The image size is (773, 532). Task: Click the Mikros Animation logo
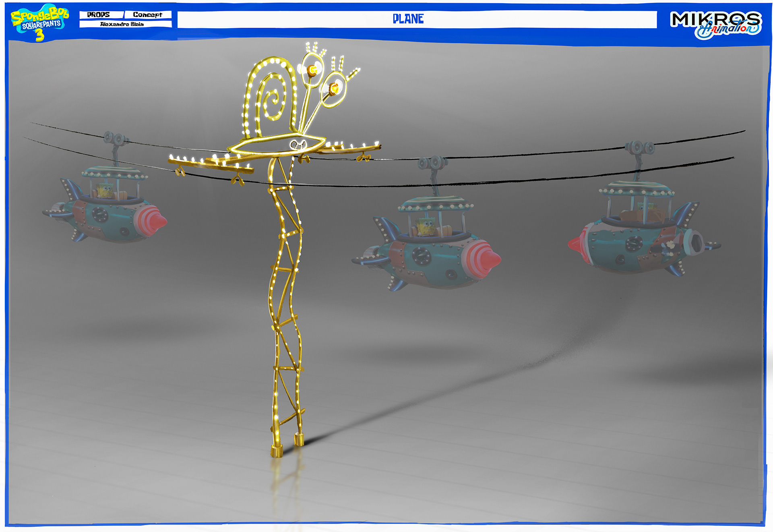click(x=715, y=24)
